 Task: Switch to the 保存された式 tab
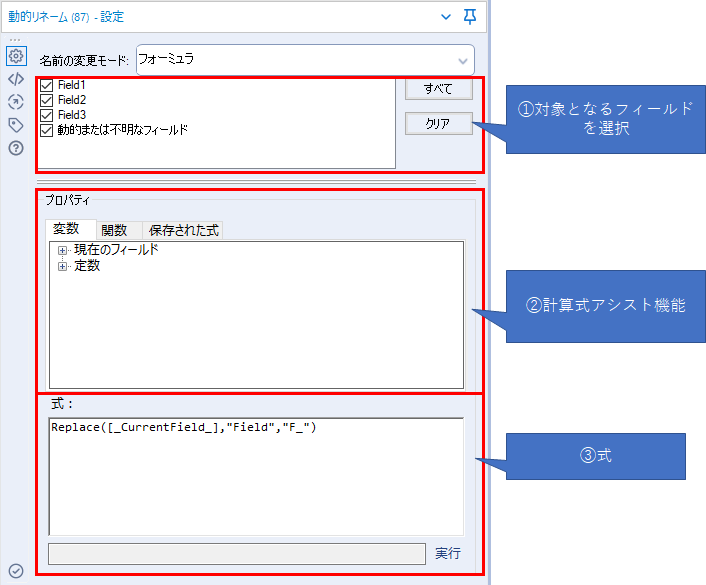point(183,230)
